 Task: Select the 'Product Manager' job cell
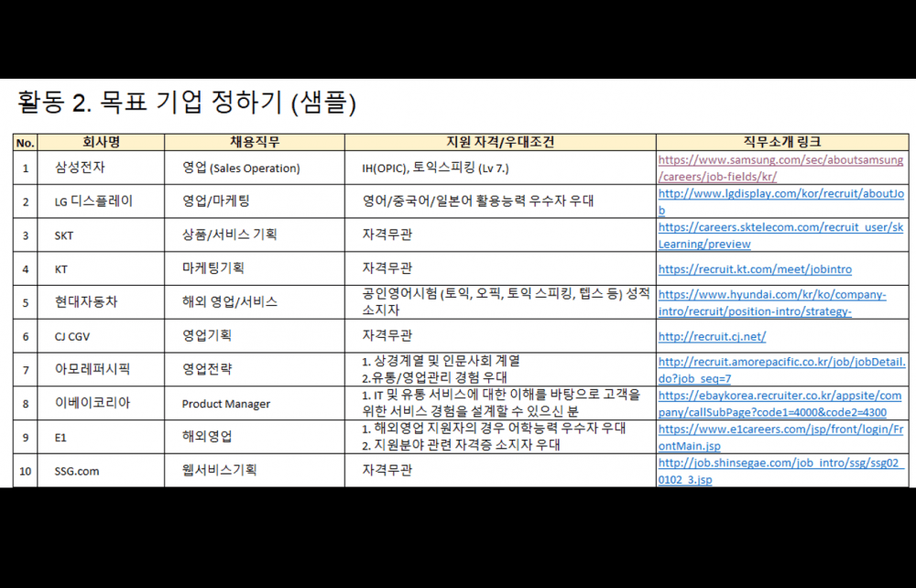point(255,403)
